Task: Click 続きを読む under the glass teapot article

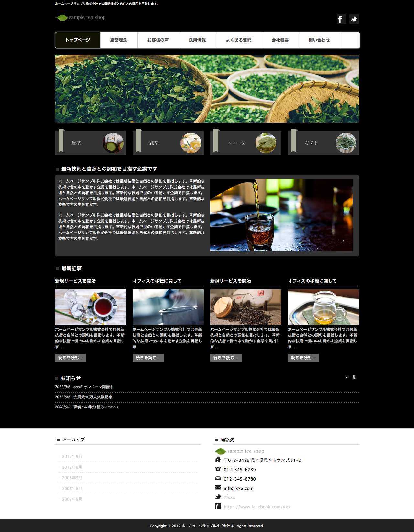Action: pos(303,358)
